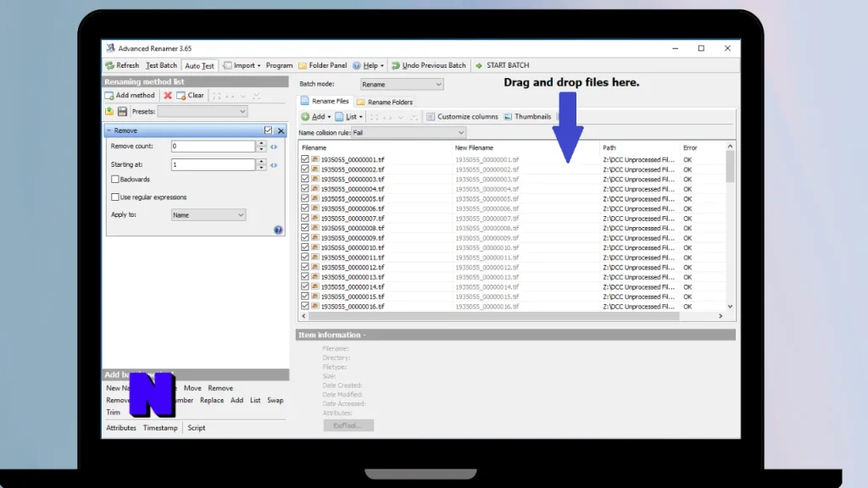This screenshot has height=488, width=868.
Task: Click the horizontal scrollbar of file list
Action: click(x=494, y=316)
